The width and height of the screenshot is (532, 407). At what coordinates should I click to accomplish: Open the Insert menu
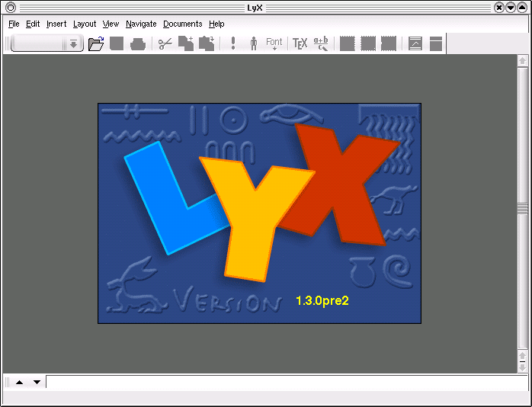coord(56,24)
